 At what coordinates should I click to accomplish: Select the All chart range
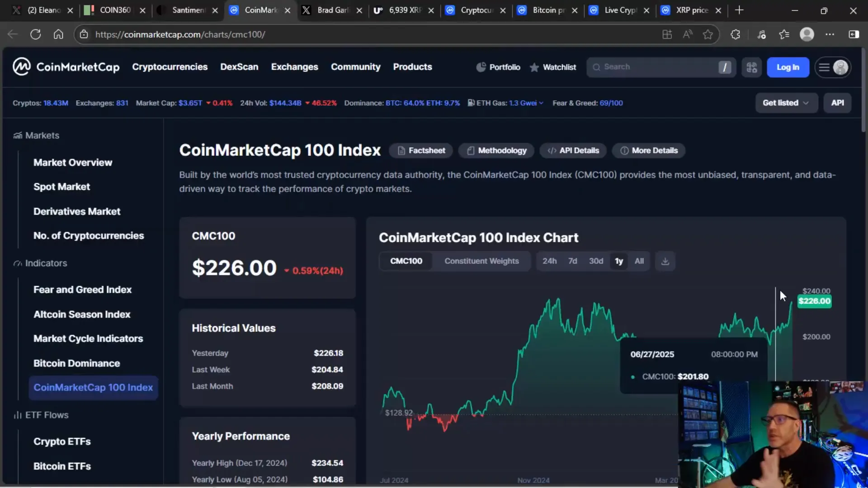click(639, 261)
